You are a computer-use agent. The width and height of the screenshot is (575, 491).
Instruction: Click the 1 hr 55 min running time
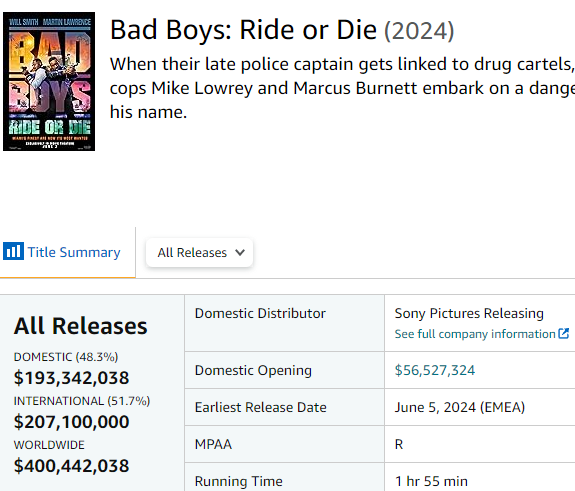(x=431, y=481)
